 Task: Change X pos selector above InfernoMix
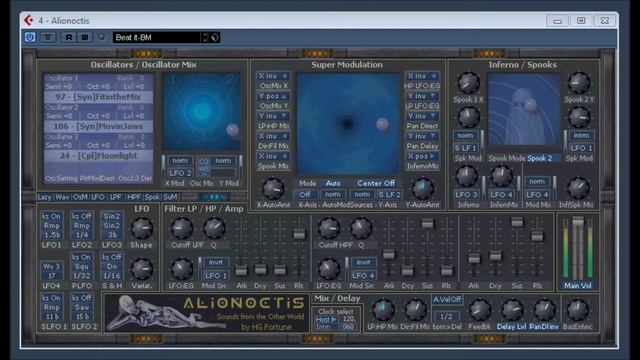pos(422,156)
